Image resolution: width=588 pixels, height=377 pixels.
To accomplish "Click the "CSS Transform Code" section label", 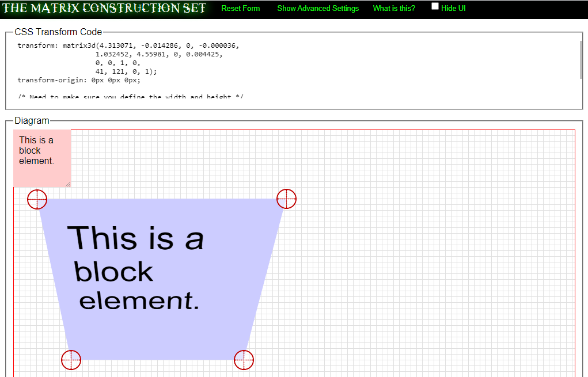I will (58, 32).
